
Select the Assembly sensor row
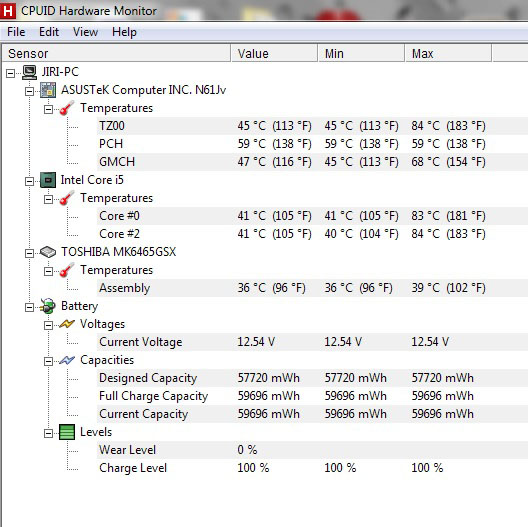tap(312, 288)
